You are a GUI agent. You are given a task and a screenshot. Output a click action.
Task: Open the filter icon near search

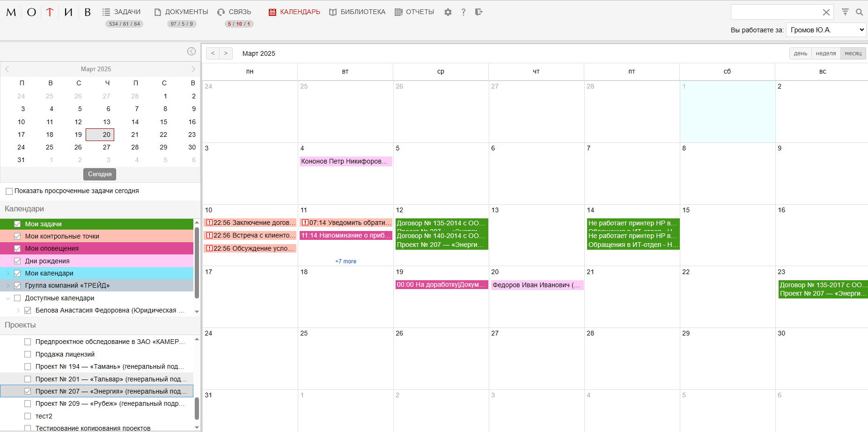845,12
